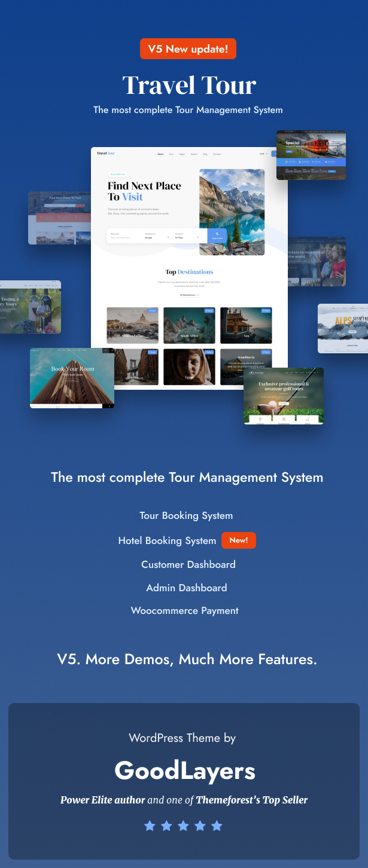Click the tours count tag on Asia card

tap(266, 311)
